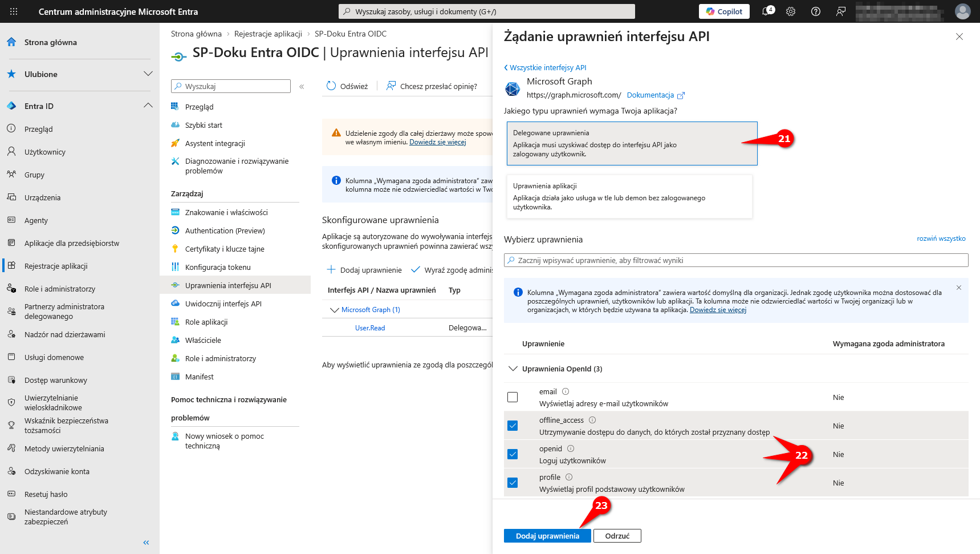This screenshot has width=980, height=554.
Task: Click the top global search bar
Action: click(x=487, y=11)
